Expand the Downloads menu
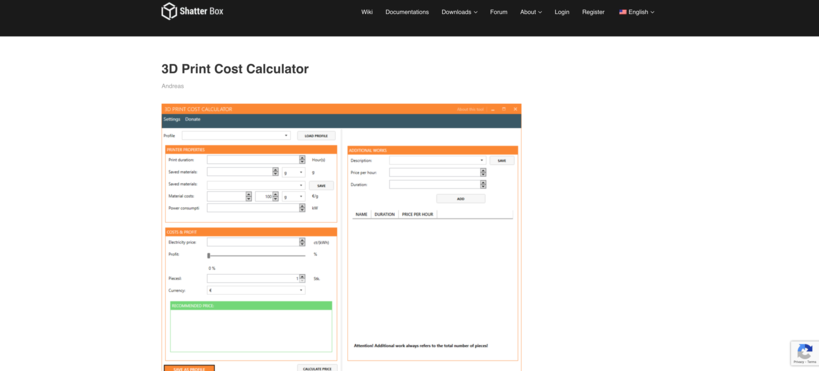The image size is (819, 371). click(x=459, y=12)
